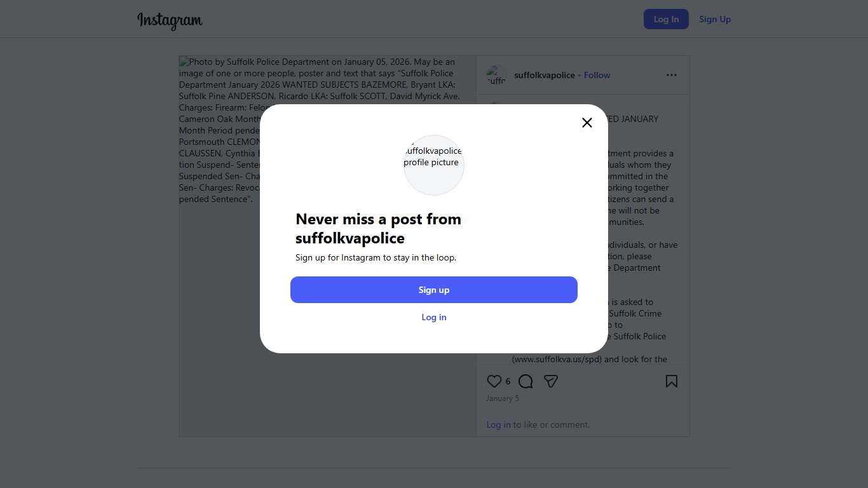This screenshot has width=868, height=488.
Task: Open the suffolkvapolice username link
Action: (x=545, y=75)
